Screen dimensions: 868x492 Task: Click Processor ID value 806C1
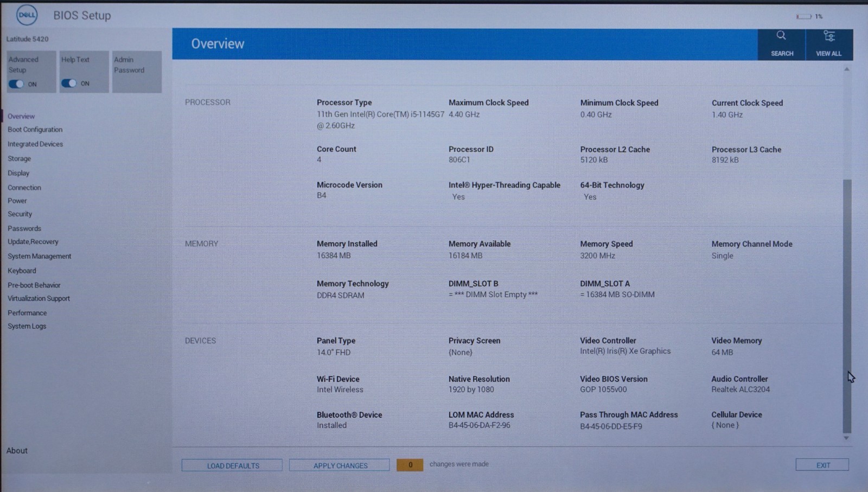point(459,159)
